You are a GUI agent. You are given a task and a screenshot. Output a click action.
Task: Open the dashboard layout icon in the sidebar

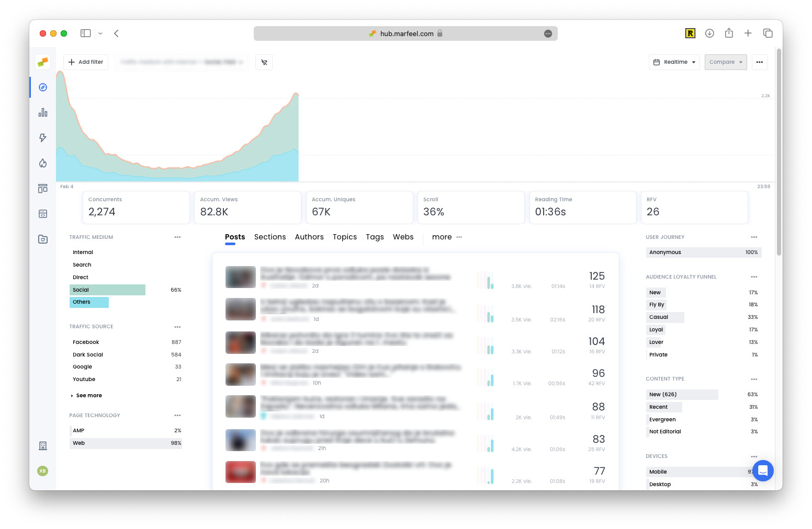coord(42,188)
